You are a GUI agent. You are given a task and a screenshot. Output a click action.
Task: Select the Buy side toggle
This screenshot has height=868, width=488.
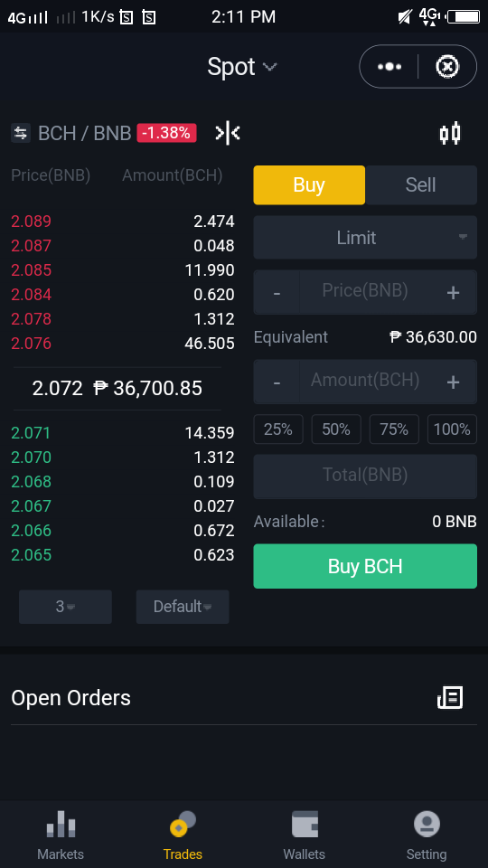coord(309,184)
